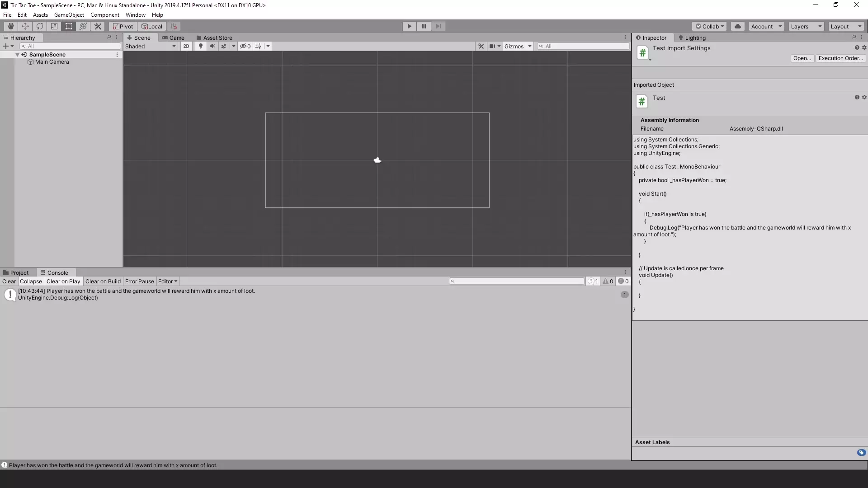This screenshot has width=868, height=488.
Task: Click the Clear button in Console
Action: click(8, 281)
